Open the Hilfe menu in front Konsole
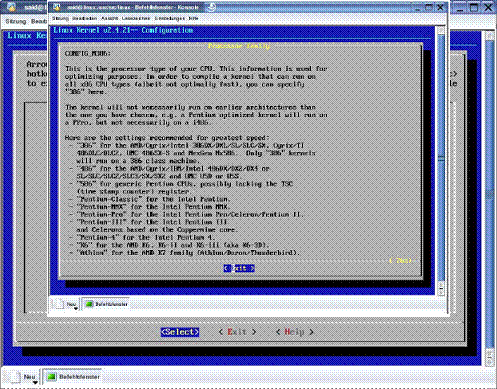 point(193,19)
